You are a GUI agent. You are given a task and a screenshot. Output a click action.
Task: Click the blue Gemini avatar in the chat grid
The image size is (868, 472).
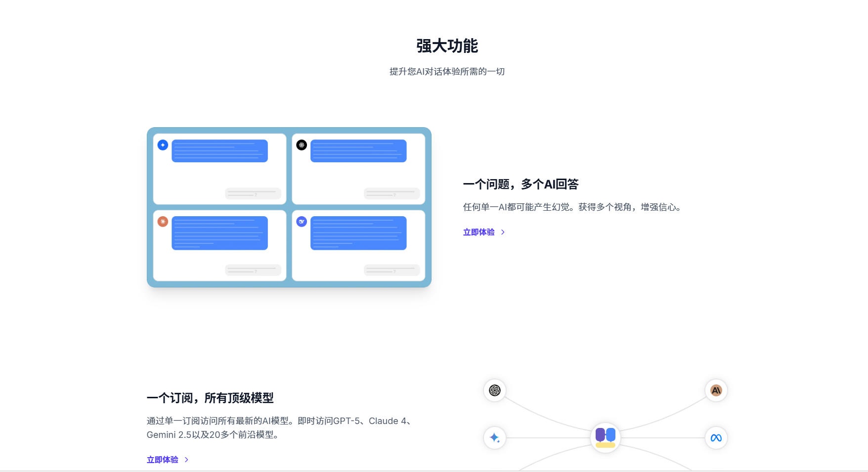(x=163, y=145)
